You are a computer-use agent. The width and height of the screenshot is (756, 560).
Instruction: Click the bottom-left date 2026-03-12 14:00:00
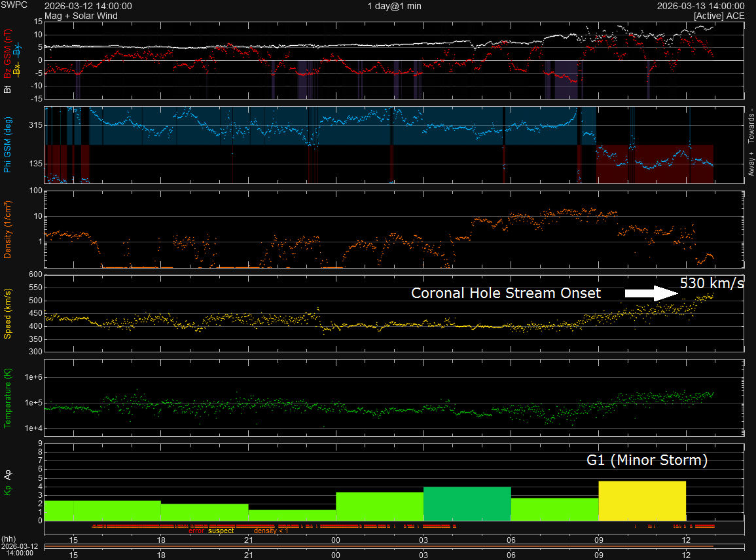[19, 550]
